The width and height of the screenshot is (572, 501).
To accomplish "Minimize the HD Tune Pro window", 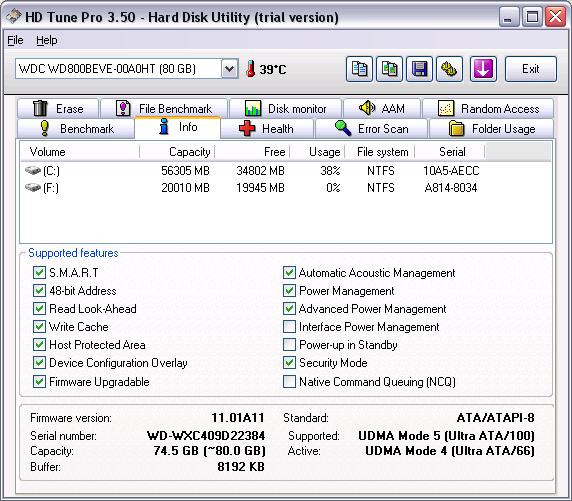I will pyautogui.click(x=508, y=17).
